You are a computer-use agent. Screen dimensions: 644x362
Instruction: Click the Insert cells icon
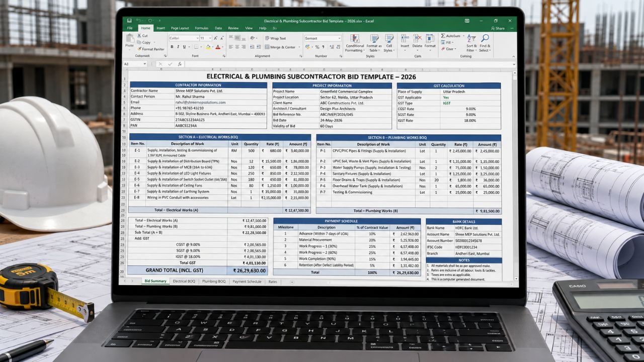coord(405,39)
